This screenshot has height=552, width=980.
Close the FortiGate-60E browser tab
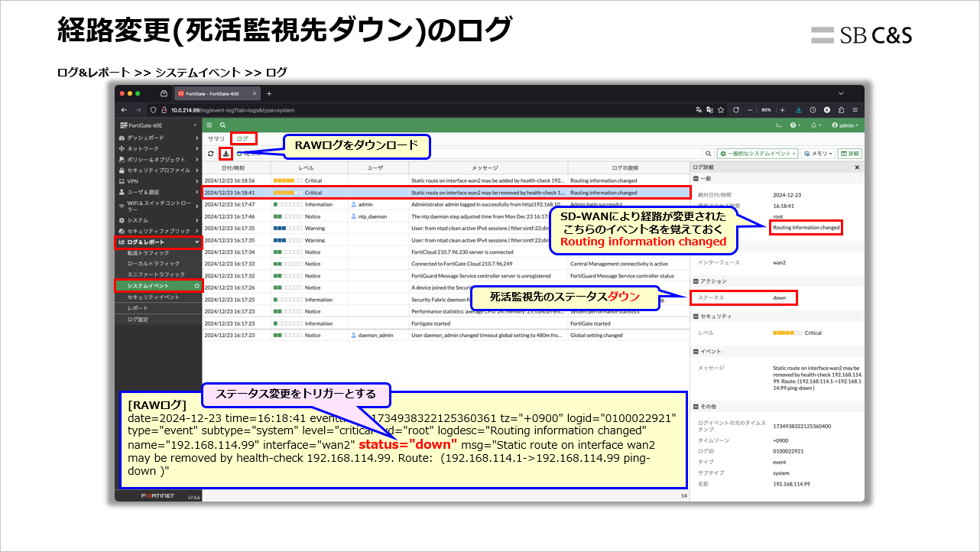coord(255,93)
